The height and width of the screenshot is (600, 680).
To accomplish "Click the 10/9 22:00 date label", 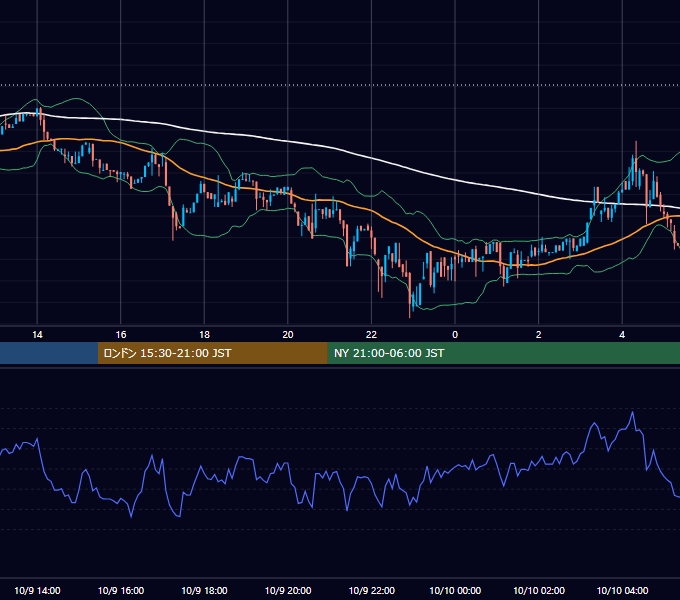I will click(372, 590).
